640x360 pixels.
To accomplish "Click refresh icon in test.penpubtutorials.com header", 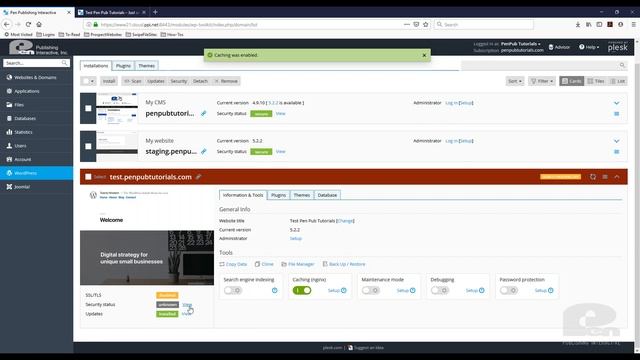I will 593,177.
